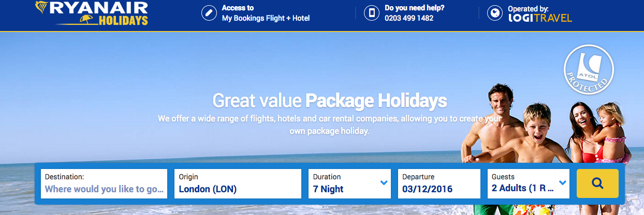Click the Do you need help? text
The height and width of the screenshot is (215, 644).
414,8
